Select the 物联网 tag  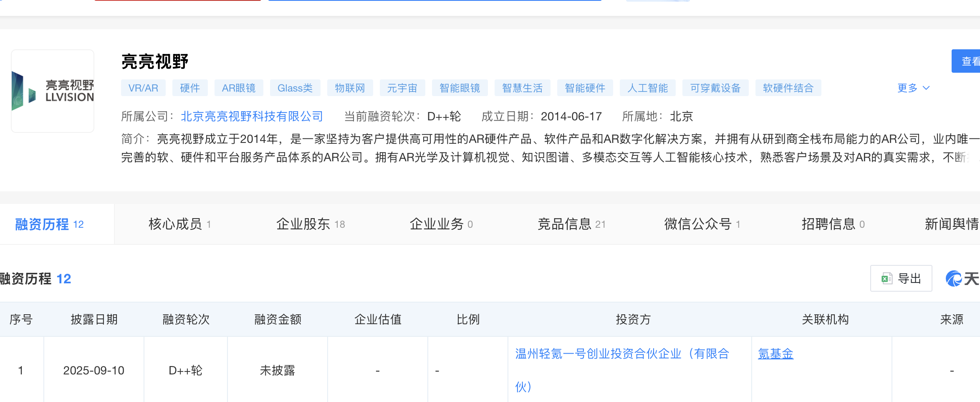click(350, 88)
